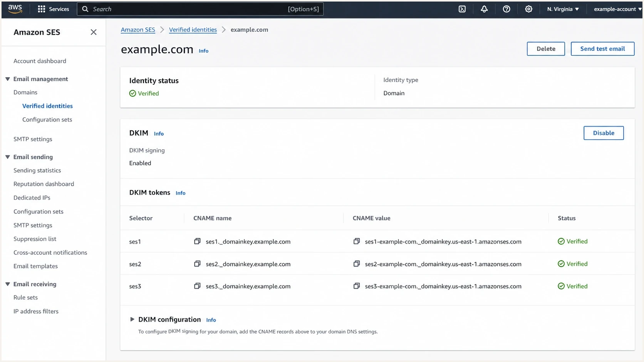Image resolution: width=644 pixels, height=362 pixels.
Task: Open the Suppression list
Action: [x=35, y=239]
